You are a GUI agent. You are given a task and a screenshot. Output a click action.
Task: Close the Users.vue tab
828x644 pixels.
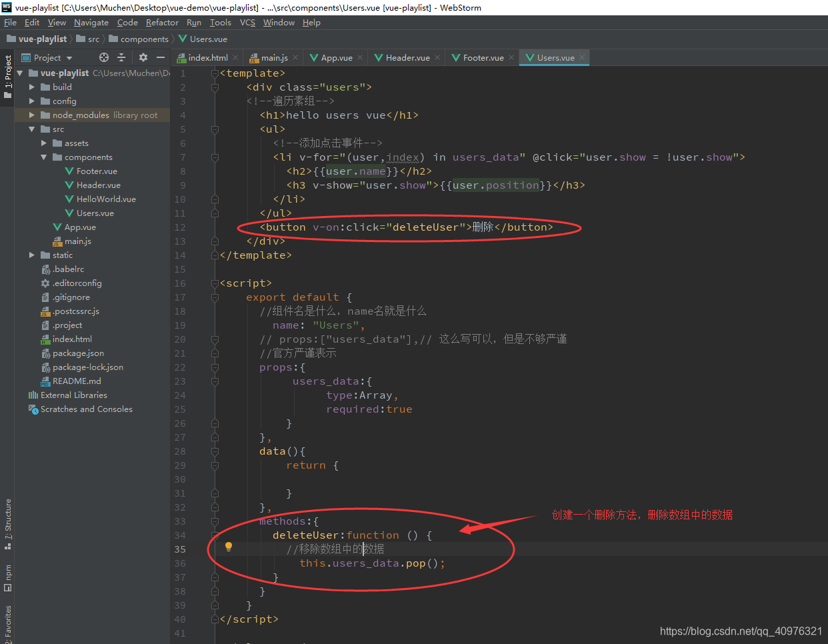pyautogui.click(x=582, y=57)
